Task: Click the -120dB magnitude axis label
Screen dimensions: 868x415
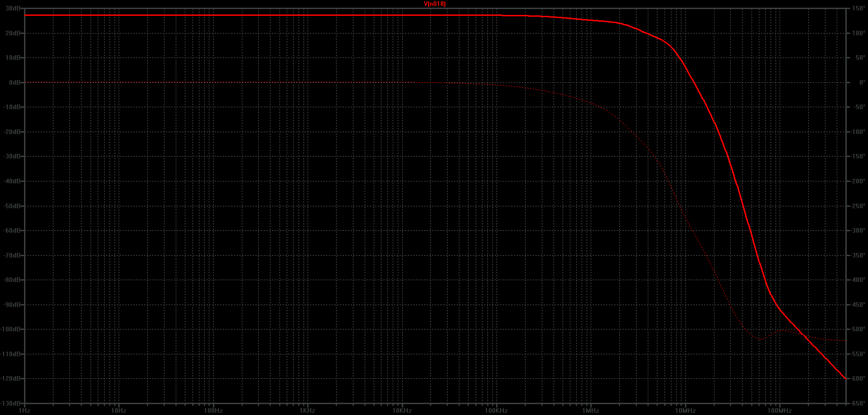Action: (x=11, y=378)
